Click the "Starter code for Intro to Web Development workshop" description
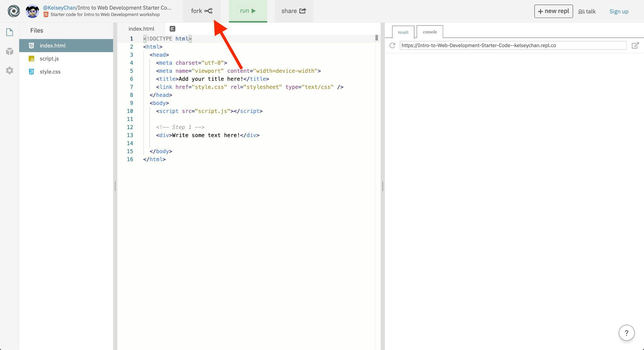 pos(105,15)
